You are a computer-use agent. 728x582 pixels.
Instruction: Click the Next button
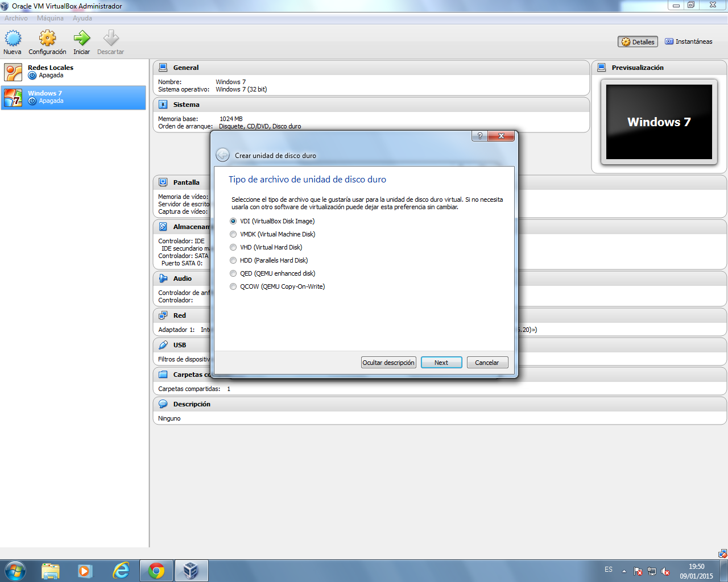coord(441,363)
